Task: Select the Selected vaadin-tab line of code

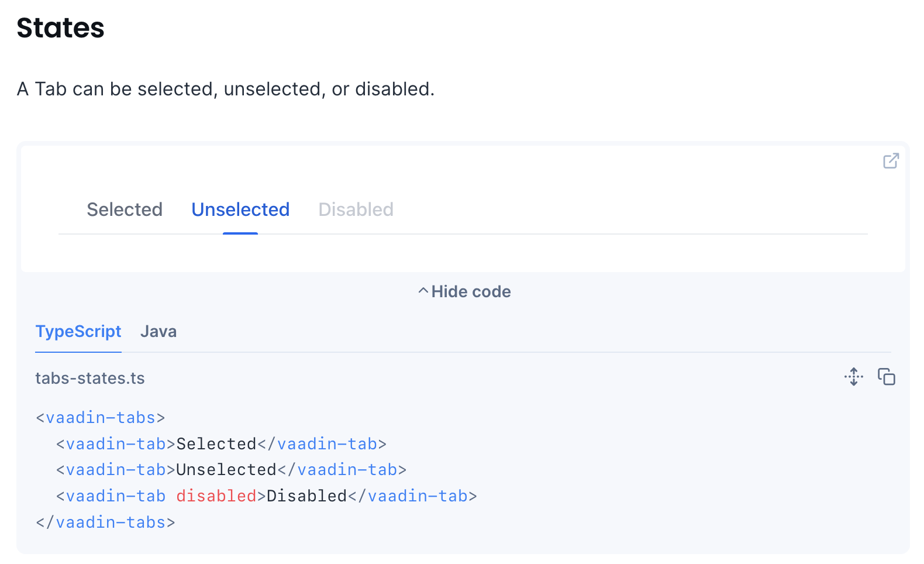Action: point(221,443)
